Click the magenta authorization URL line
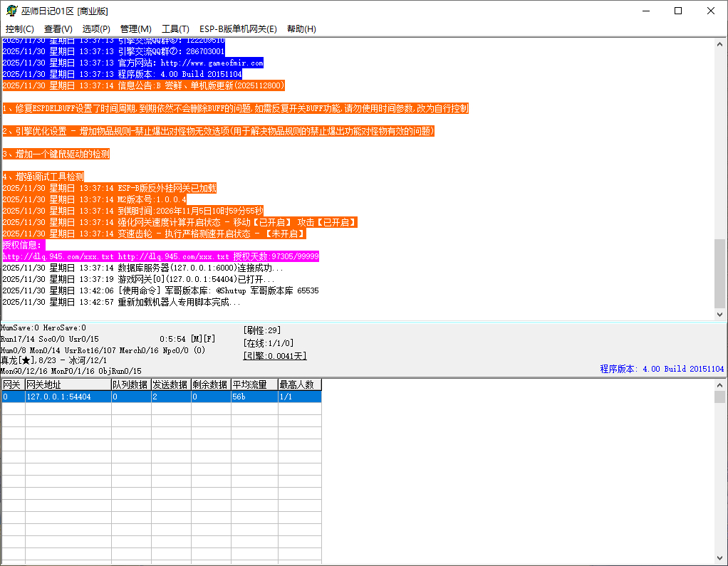 point(160,256)
